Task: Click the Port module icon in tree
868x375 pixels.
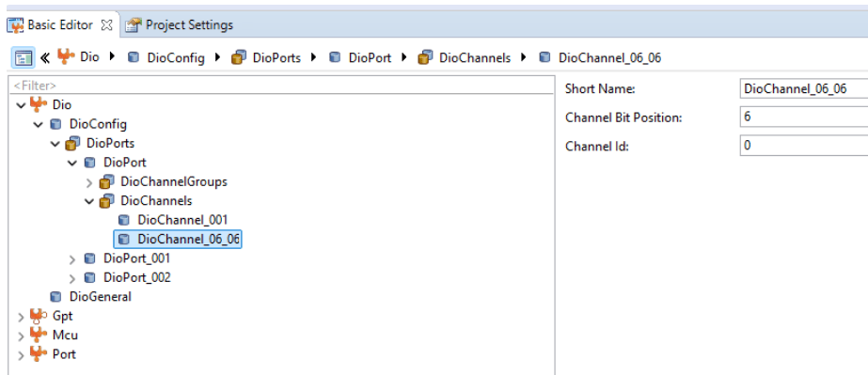Action: click(39, 354)
